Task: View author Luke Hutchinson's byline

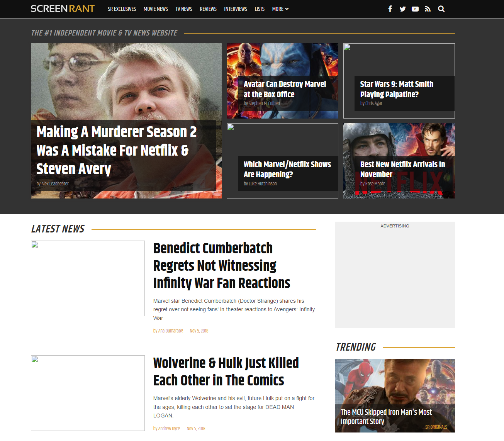Action: pyautogui.click(x=260, y=184)
